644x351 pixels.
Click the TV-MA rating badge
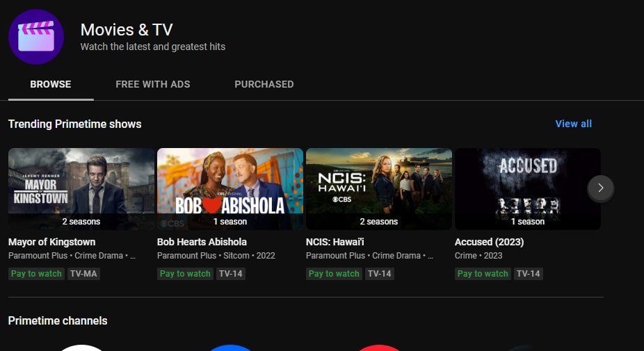click(83, 274)
